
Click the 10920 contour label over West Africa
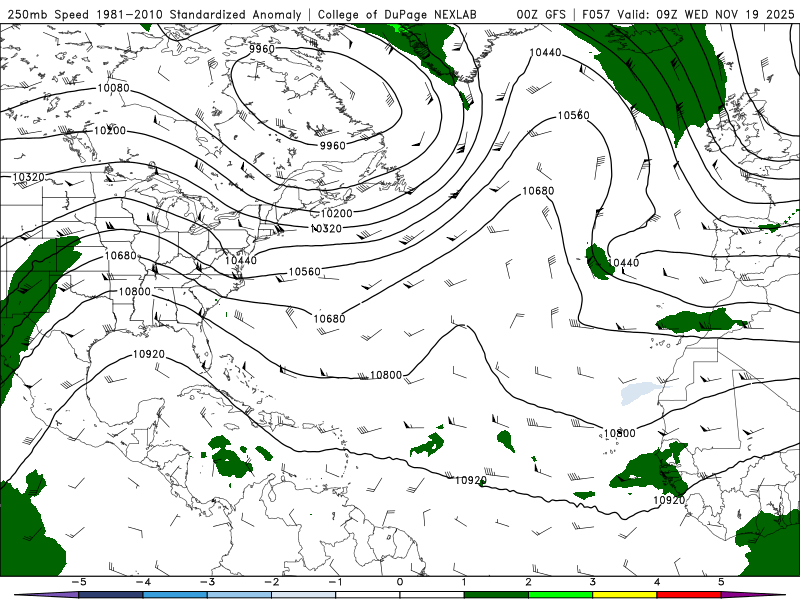point(669,501)
